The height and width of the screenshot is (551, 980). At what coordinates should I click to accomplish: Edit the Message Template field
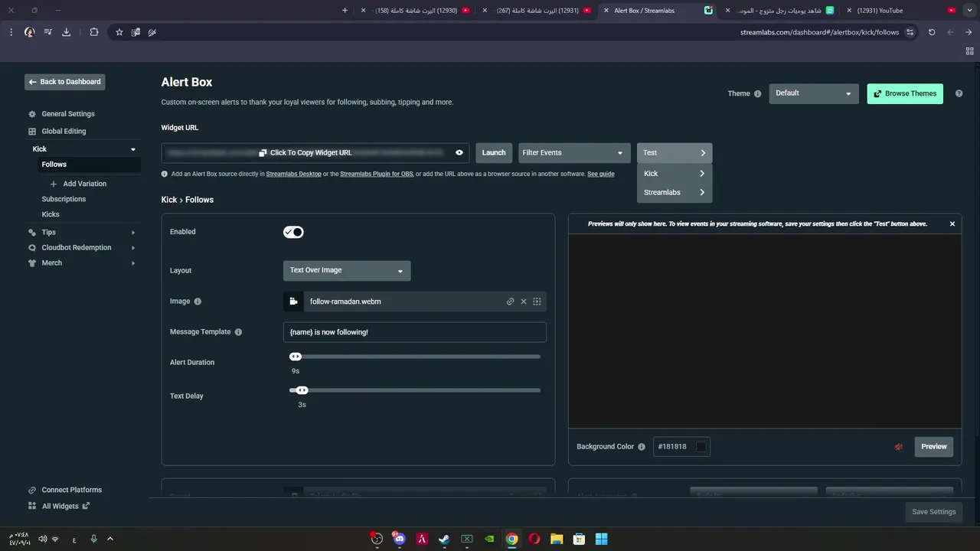pos(415,332)
